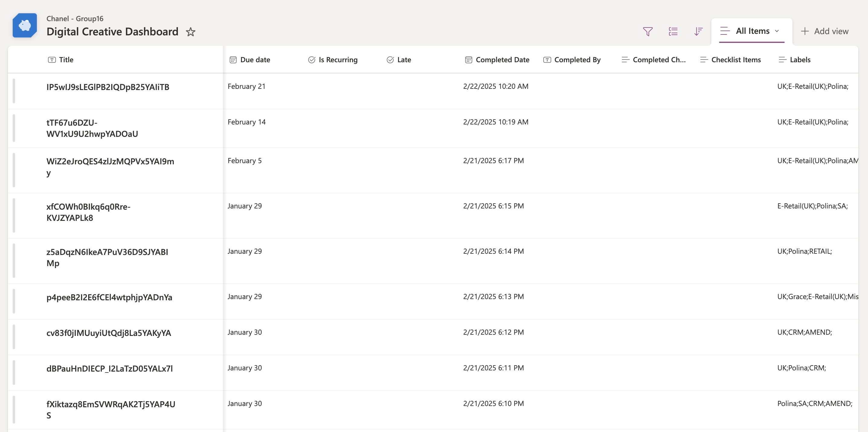Click the blue Planner app logo

pos(24,25)
